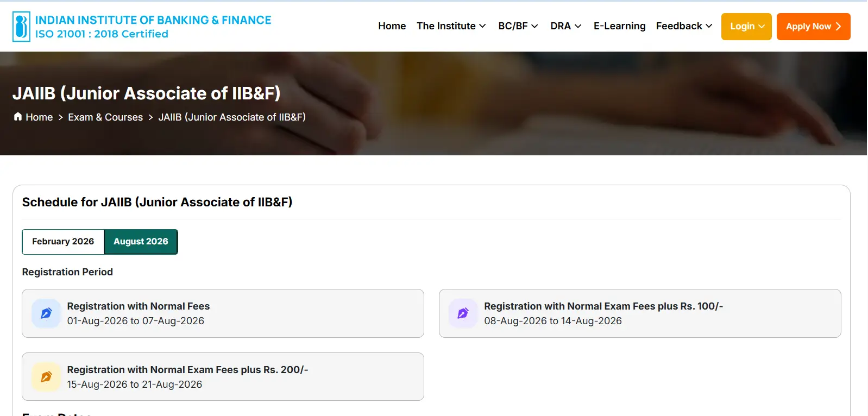The height and width of the screenshot is (416, 868).
Task: Click the blue pen icon for Normal Fees
Action: pyautogui.click(x=46, y=313)
